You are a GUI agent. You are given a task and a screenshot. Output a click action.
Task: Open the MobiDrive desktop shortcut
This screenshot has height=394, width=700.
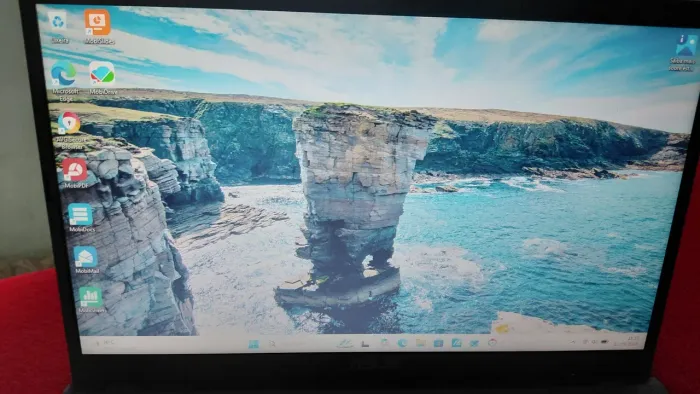coord(103,78)
